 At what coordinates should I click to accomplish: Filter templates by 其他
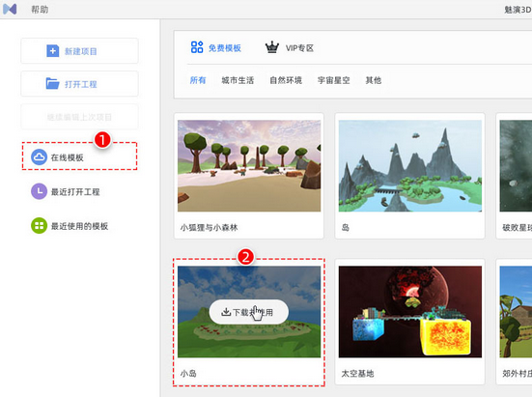pyautogui.click(x=374, y=80)
